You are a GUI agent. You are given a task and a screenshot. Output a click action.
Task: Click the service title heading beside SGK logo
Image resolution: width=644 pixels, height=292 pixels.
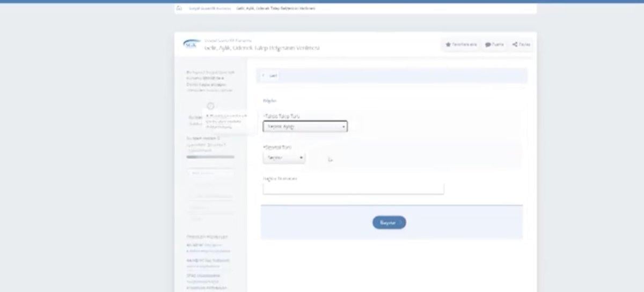pyautogui.click(x=262, y=48)
